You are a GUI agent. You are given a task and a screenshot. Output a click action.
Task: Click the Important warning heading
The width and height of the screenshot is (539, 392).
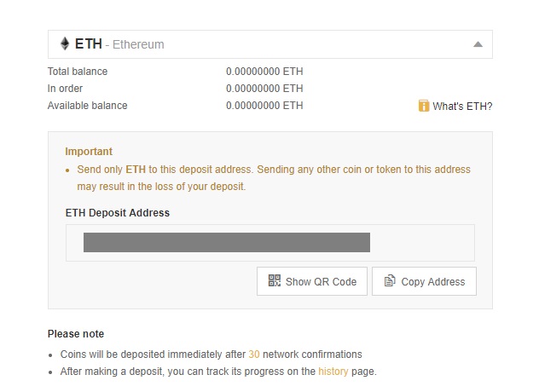89,152
